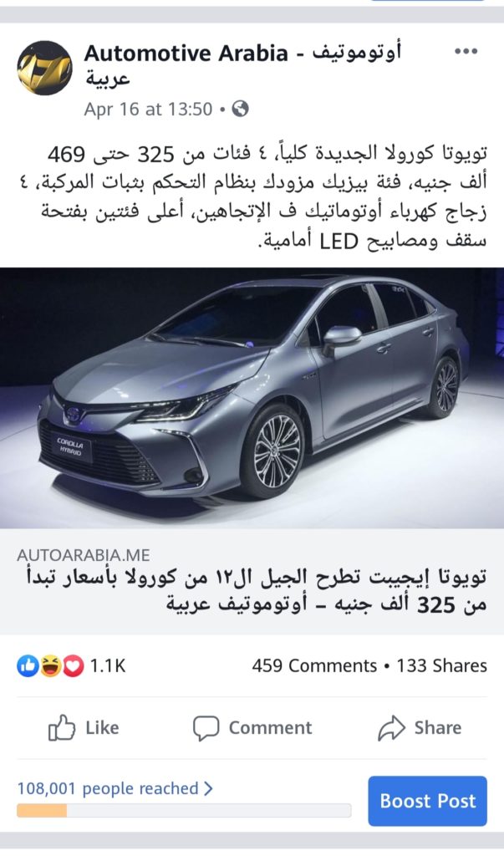504x856 pixels.
Task: Tap the Share arrow icon
Action: 391,728
